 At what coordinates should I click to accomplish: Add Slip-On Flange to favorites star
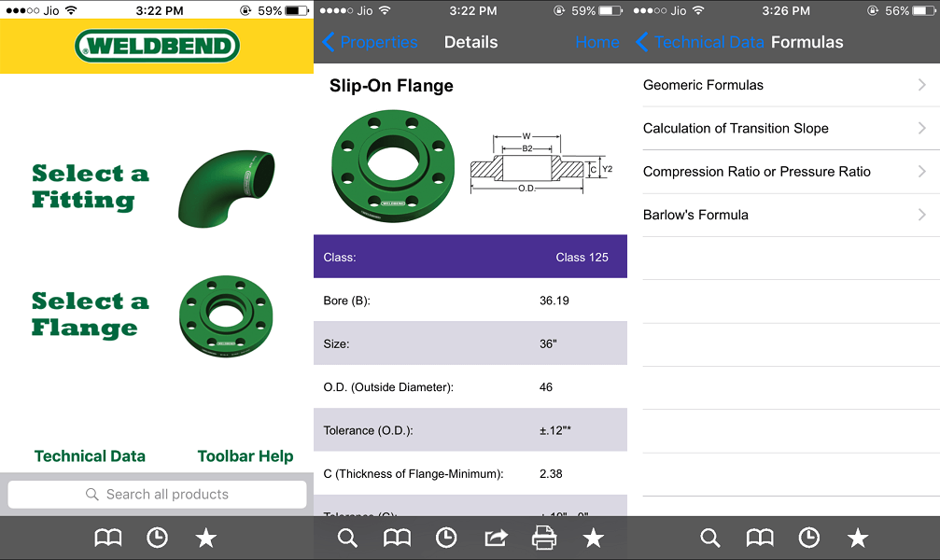coord(594,538)
